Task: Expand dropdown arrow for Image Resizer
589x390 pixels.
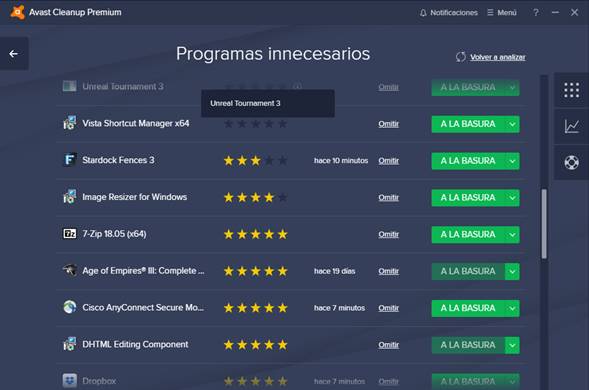Action: tap(512, 198)
